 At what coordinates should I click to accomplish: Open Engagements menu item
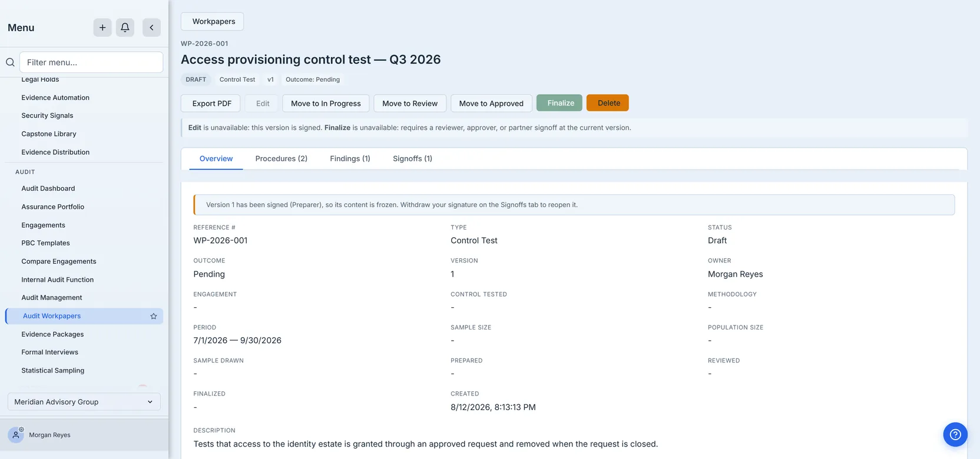[x=84, y=225]
